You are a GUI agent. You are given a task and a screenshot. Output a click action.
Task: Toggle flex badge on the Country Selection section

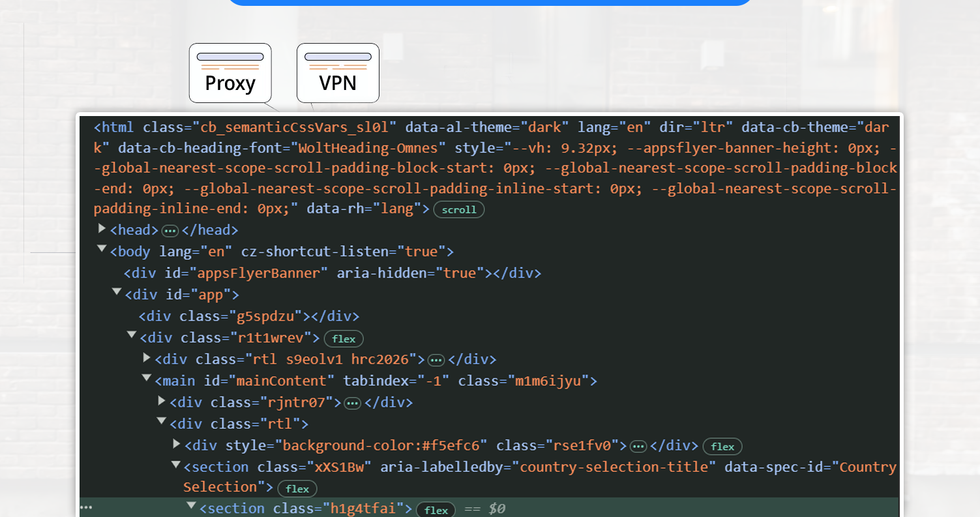point(297,488)
